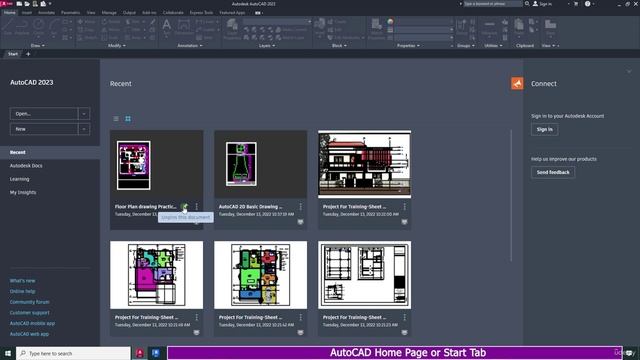Expand the Annotation panel dropdown
Viewport: 640px width, 360px height.
(x=190, y=46)
